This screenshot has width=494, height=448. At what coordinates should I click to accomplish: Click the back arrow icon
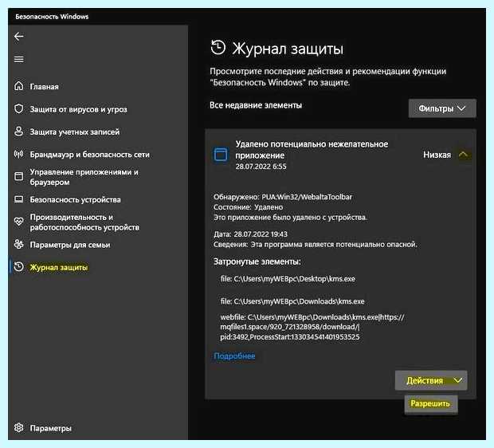tap(19, 36)
